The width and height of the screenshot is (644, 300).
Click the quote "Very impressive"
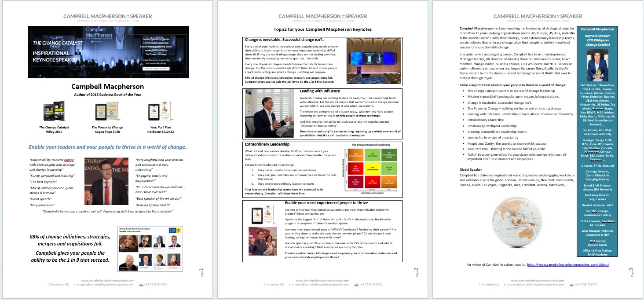tap(42, 205)
